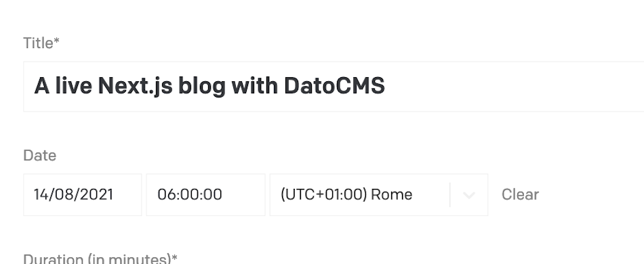The height and width of the screenshot is (264, 644).
Task: Select the 06:00:00 time field
Action: click(206, 195)
